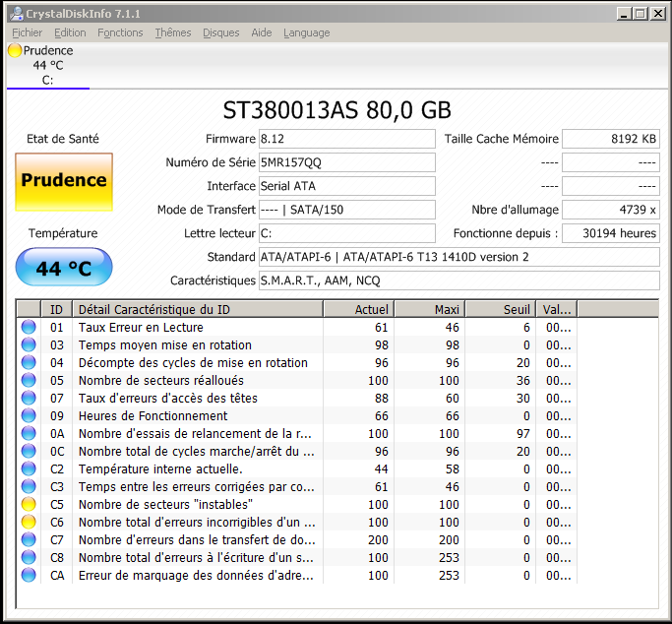This screenshot has height=624, width=672.
Task: Select Nombre total d'erreurs à l'écriture row
Action: 296,557
